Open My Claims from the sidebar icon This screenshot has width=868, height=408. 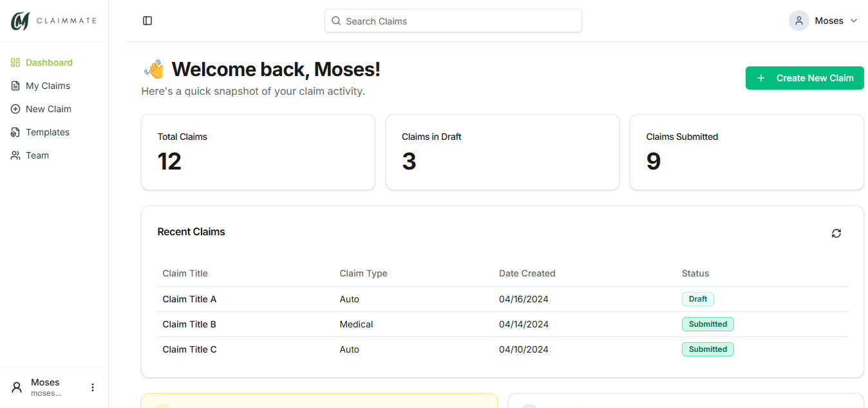14,85
